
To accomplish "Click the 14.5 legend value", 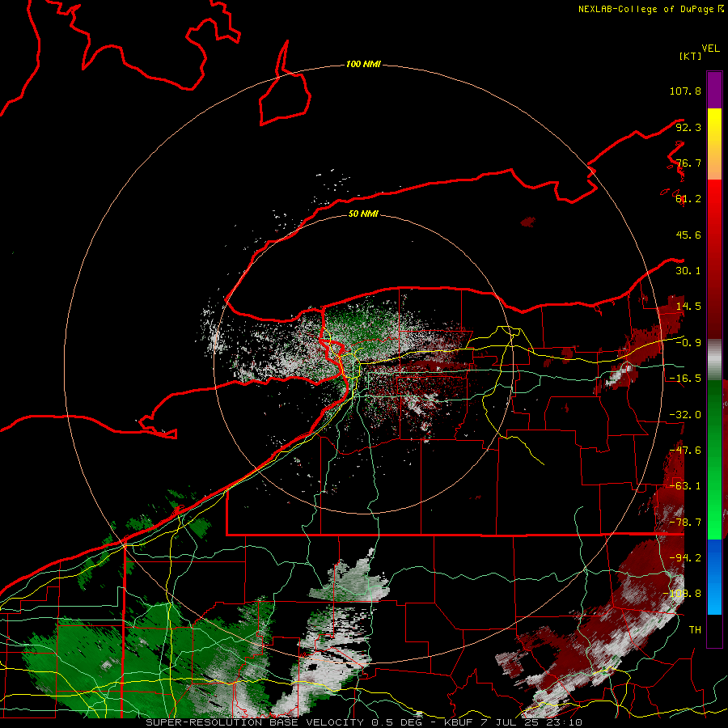I will [x=688, y=307].
